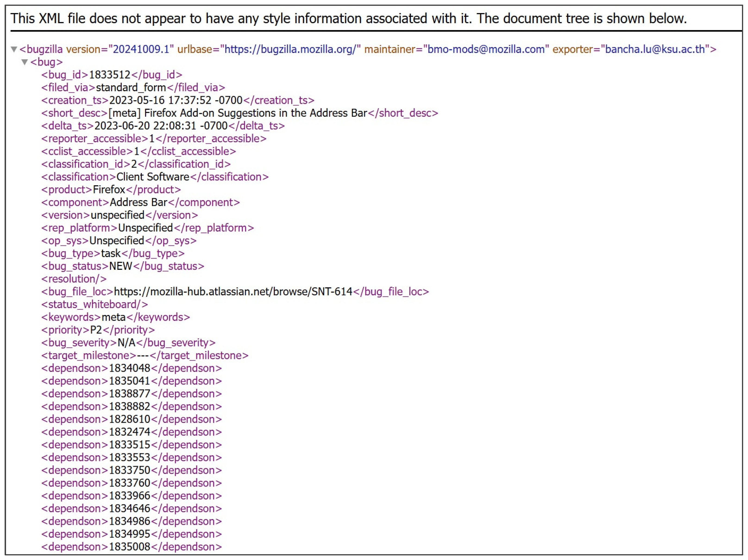Click the op_sys Unspecified line
This screenshot has width=748, height=560.
[x=119, y=241]
